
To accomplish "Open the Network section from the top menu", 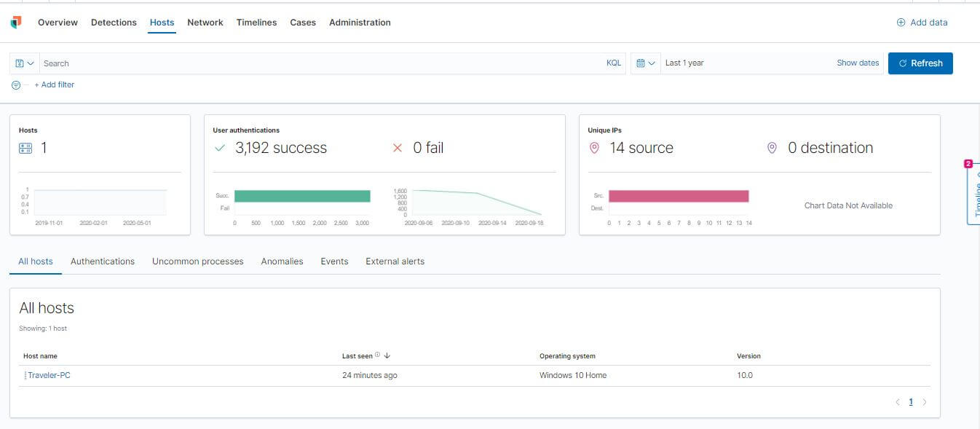I will click(205, 22).
